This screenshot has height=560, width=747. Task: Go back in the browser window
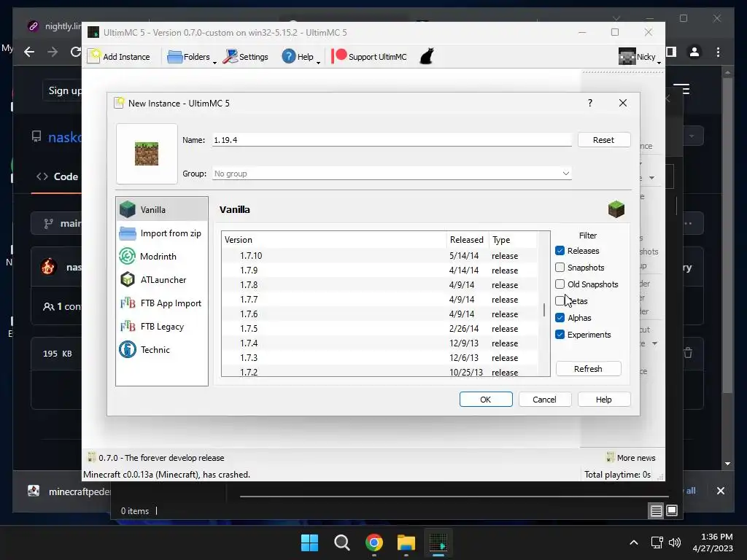[29, 52]
